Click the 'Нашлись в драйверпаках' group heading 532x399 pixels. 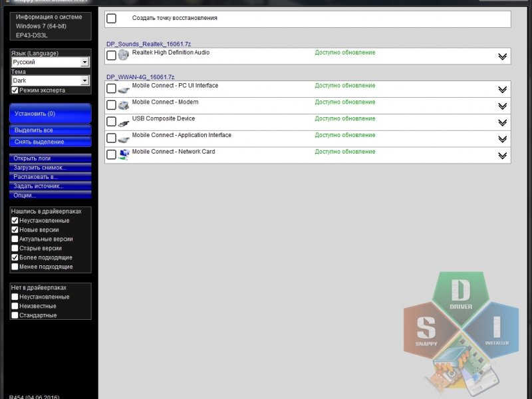[46, 211]
